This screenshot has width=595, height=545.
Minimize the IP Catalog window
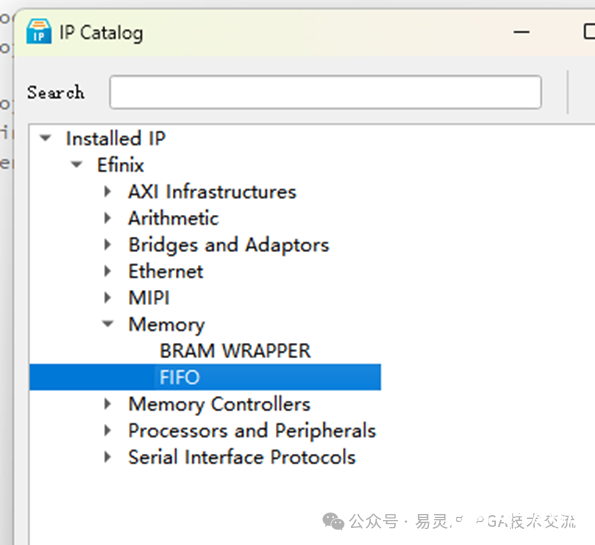click(521, 32)
